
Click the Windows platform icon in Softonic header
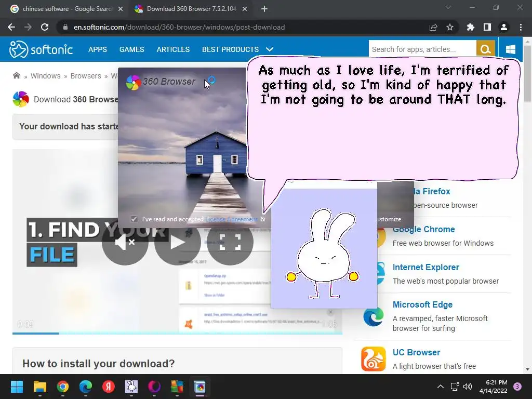coord(511,49)
